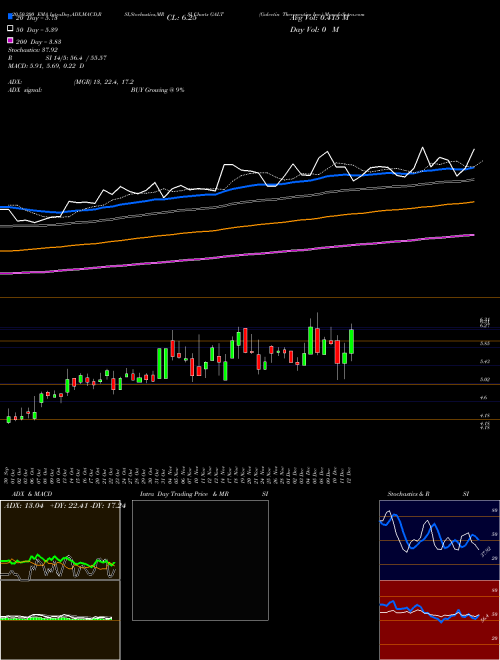Open the navy-blue Stochastics chart panel
Screen dimensions: 500x660
click(439, 540)
